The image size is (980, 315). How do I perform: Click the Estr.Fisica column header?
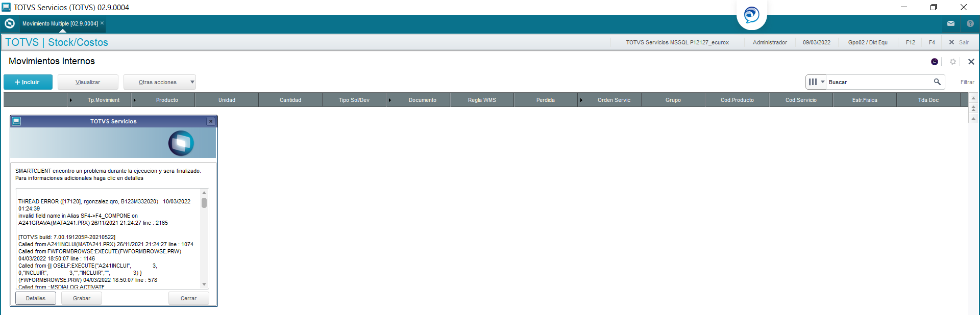865,100
